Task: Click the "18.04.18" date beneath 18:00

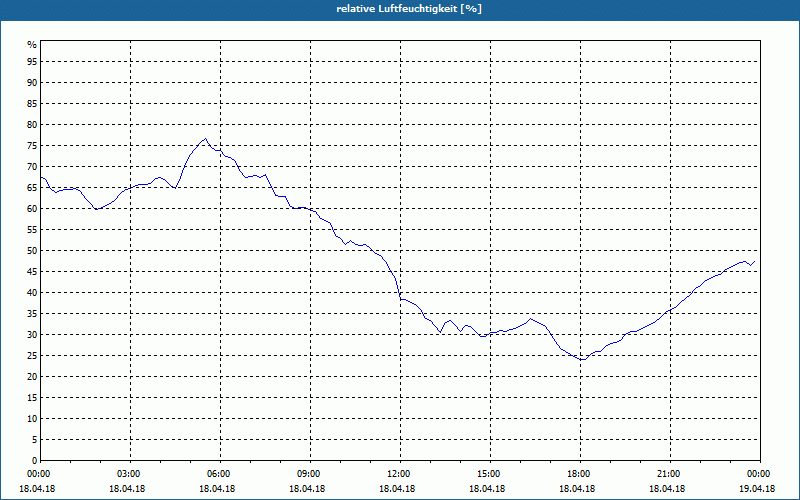Action: pos(577,489)
